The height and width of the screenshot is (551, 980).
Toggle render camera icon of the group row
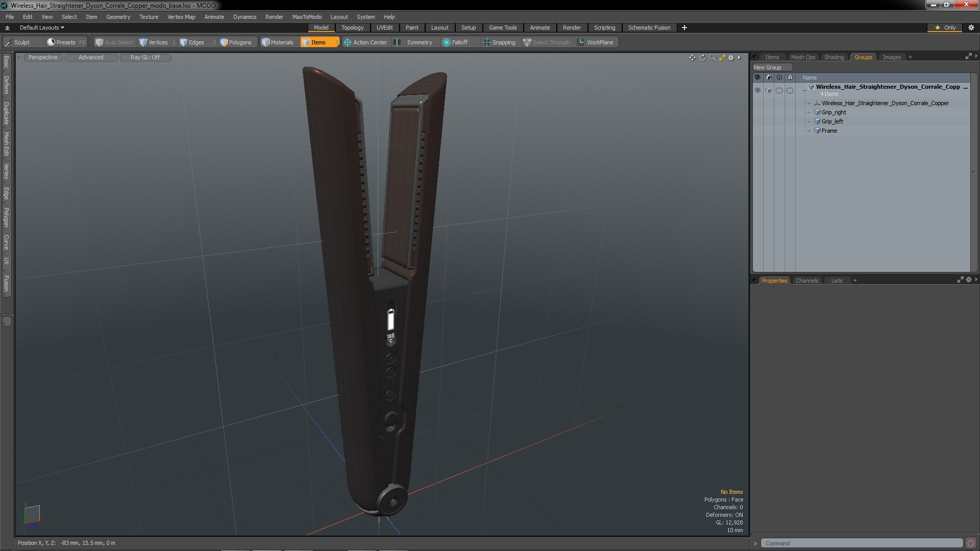(x=769, y=90)
